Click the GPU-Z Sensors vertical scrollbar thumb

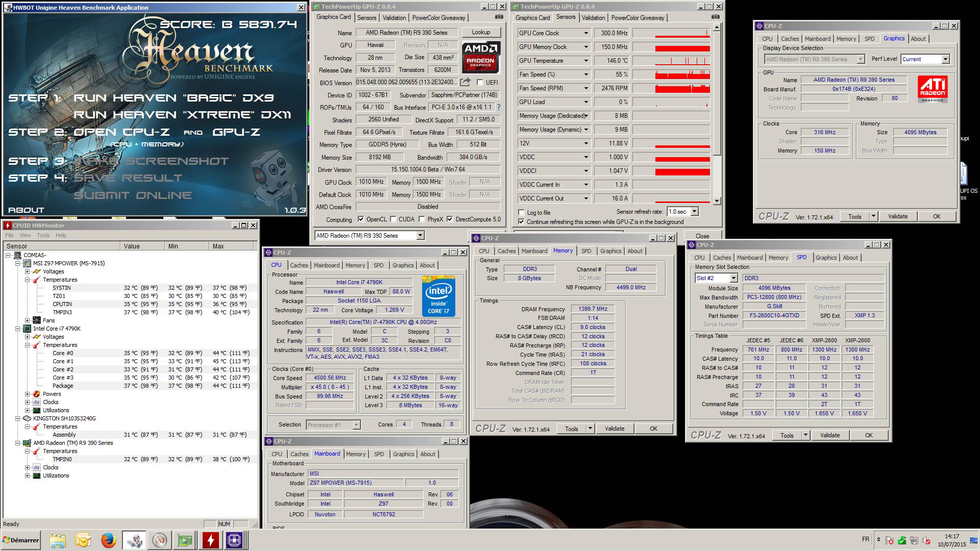pos(717,93)
